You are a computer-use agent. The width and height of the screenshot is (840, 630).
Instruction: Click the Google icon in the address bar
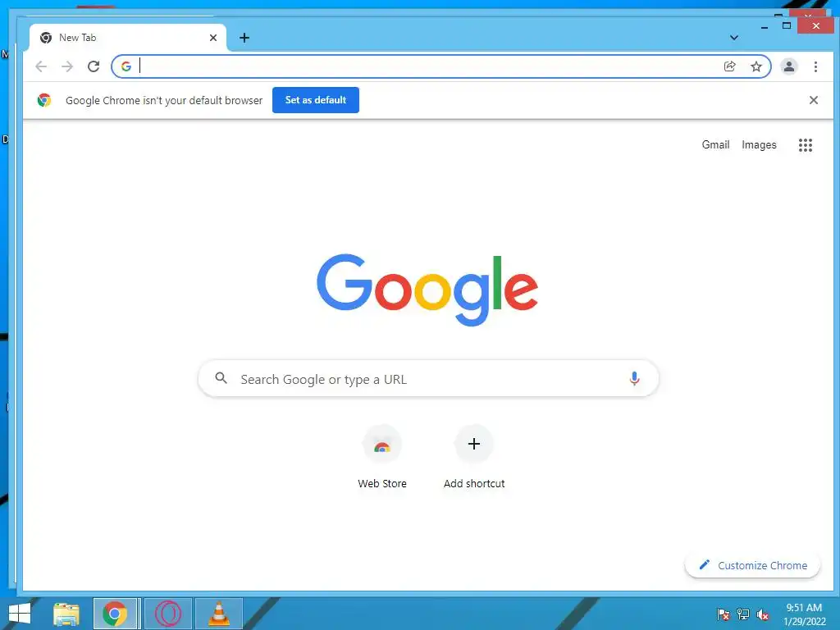click(126, 66)
